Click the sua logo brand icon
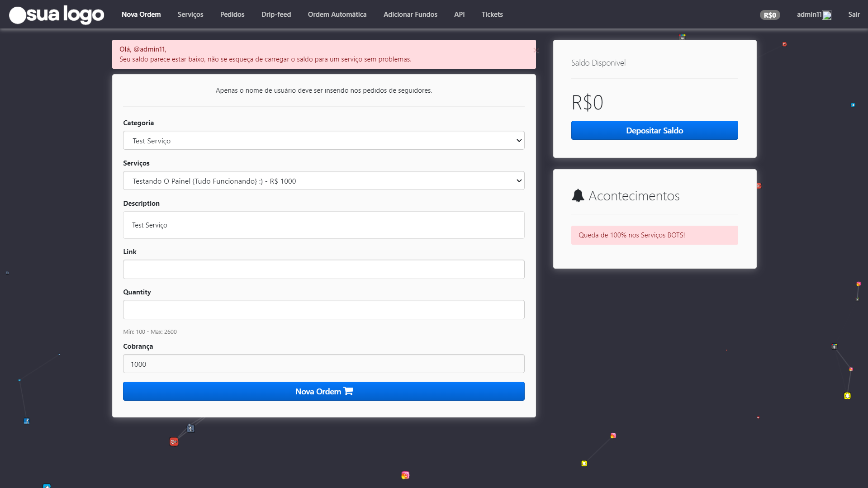Screen dimensions: 868x488 tap(57, 14)
